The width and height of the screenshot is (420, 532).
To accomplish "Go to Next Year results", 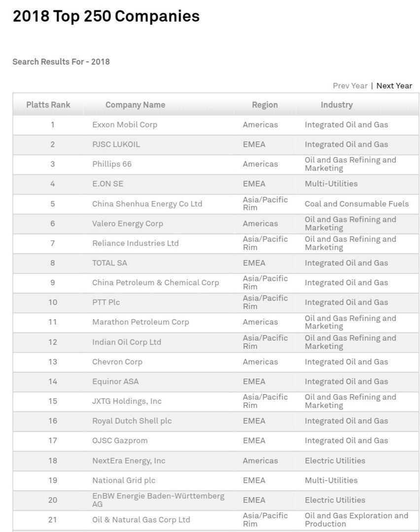I will (x=394, y=86).
